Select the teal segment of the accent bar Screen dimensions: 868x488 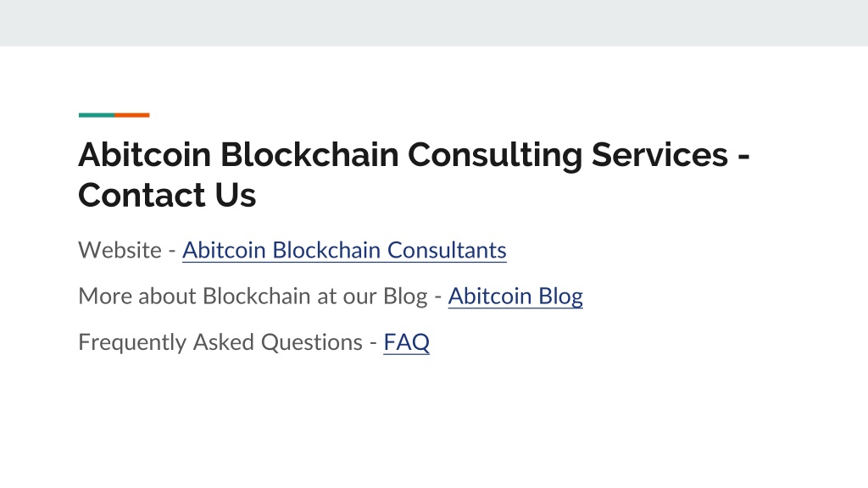(97, 115)
